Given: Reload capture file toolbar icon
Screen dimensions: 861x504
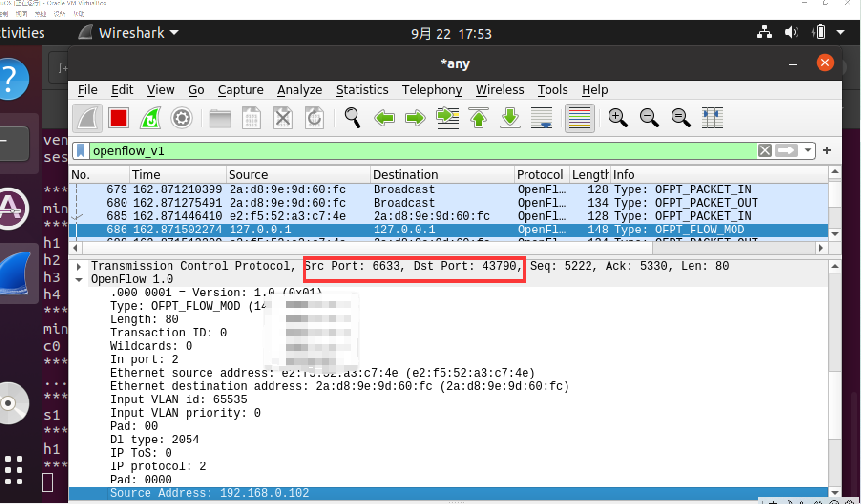Looking at the screenshot, I should pos(315,118).
